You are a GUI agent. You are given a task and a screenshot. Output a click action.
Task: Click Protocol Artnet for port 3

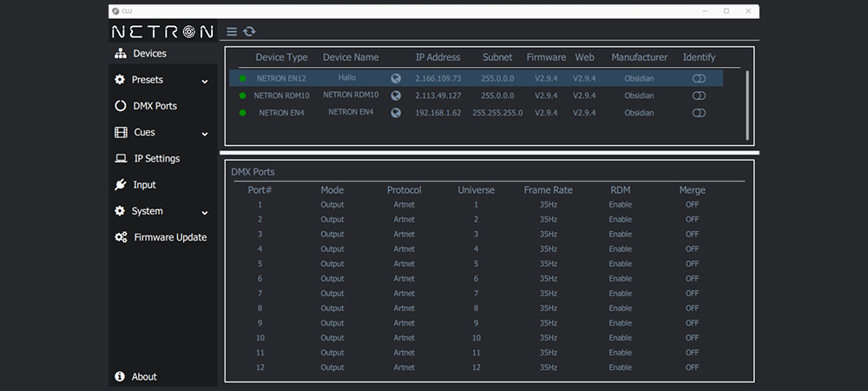click(x=404, y=235)
